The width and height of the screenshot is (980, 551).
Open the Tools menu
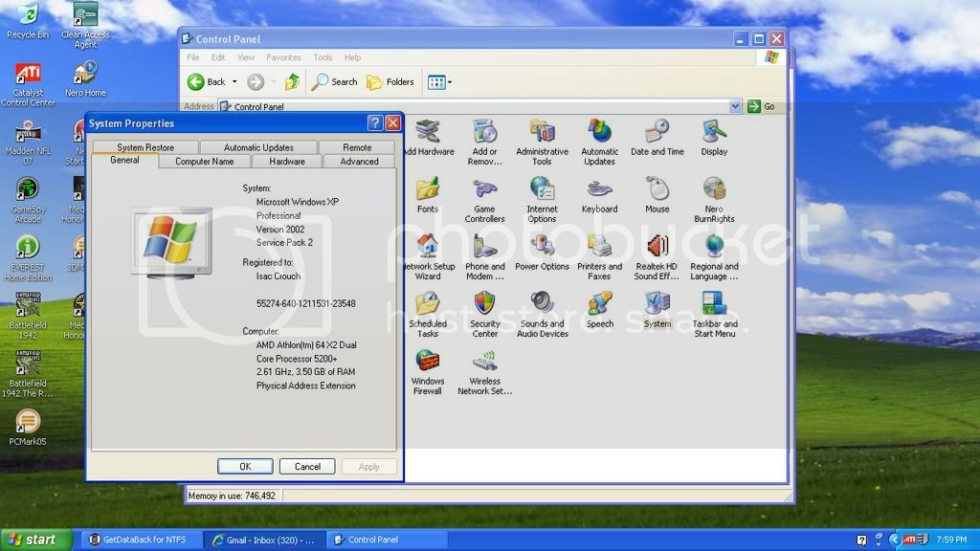323,57
